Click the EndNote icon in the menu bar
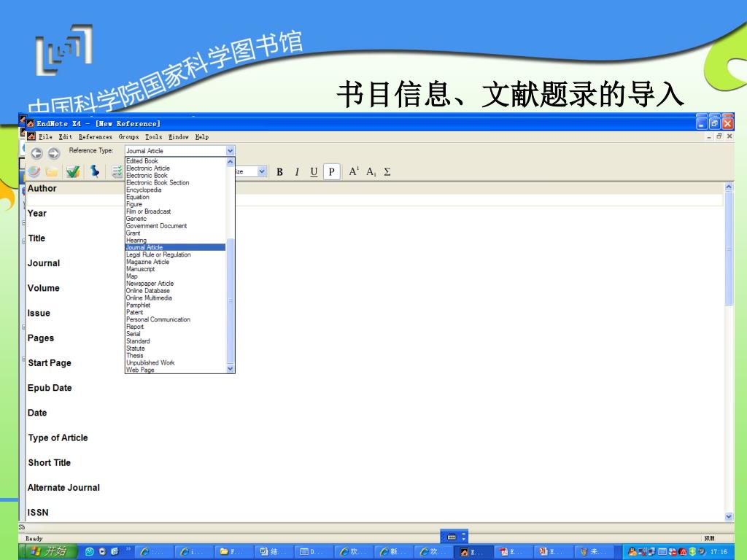This screenshot has height=560, width=747. [x=31, y=136]
